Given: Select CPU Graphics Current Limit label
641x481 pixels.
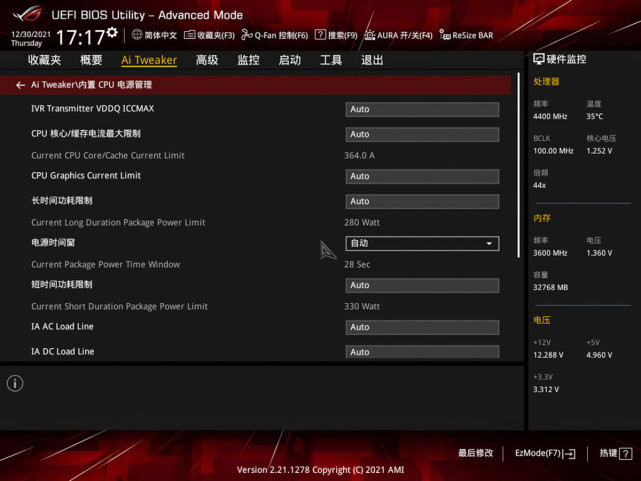Looking at the screenshot, I should coord(86,176).
